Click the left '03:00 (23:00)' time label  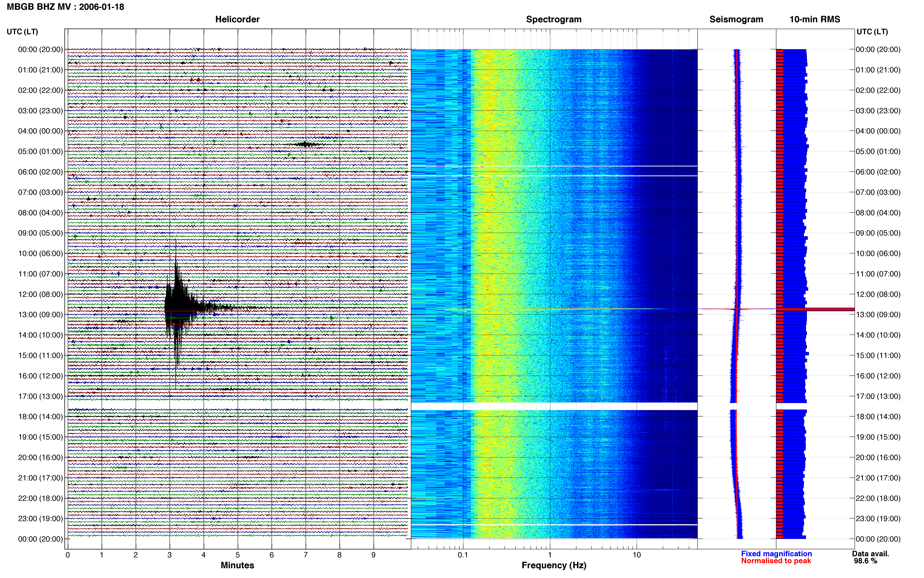pyautogui.click(x=41, y=111)
